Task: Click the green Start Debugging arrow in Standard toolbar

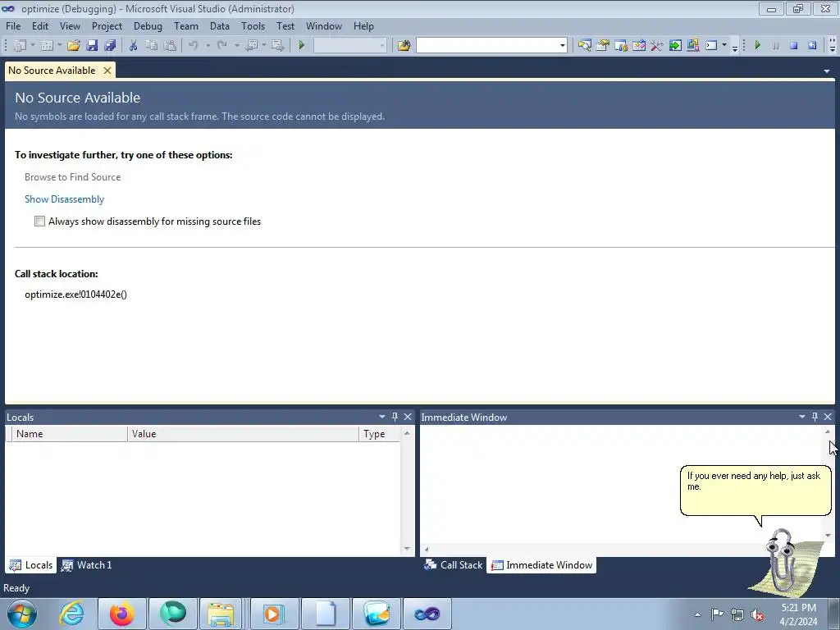Action: pyautogui.click(x=302, y=46)
